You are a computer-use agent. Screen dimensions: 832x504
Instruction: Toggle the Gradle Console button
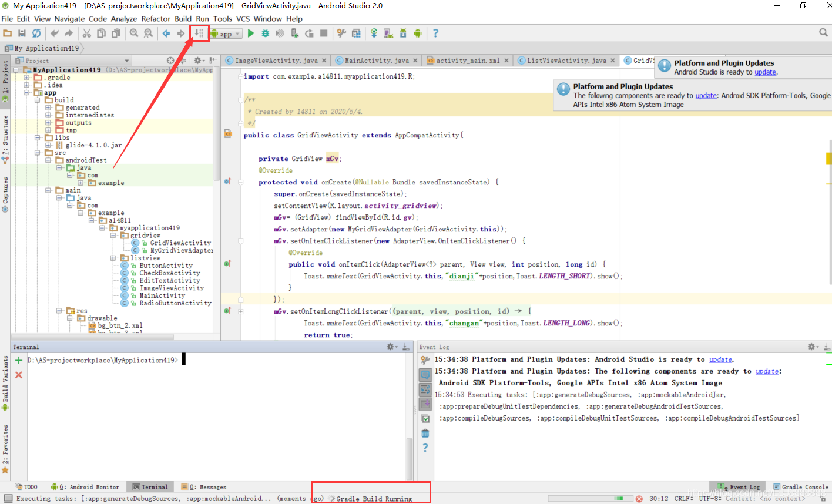[801, 487]
